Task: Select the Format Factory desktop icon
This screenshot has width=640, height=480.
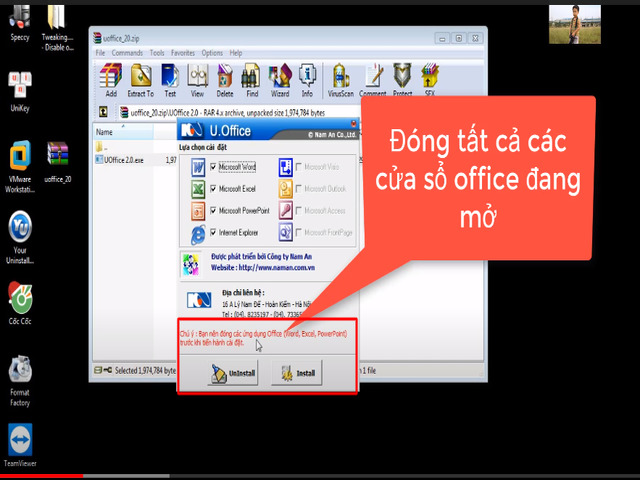Action: [x=20, y=381]
